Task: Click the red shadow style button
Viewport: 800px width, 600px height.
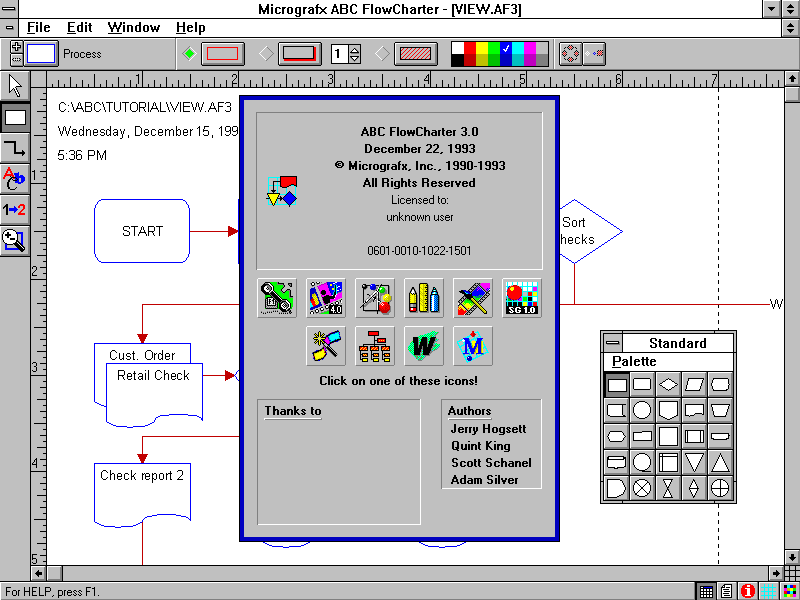Action: (x=299, y=54)
